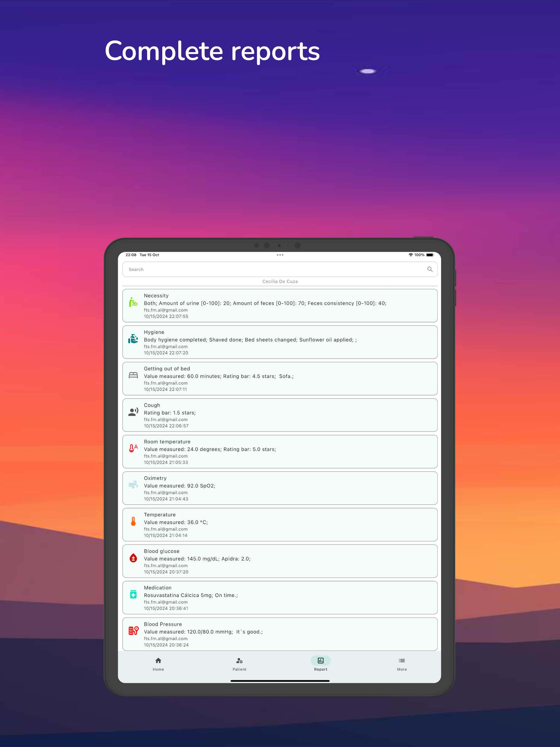Click the Medication entry title
This screenshot has height=747, width=560.
(x=158, y=588)
